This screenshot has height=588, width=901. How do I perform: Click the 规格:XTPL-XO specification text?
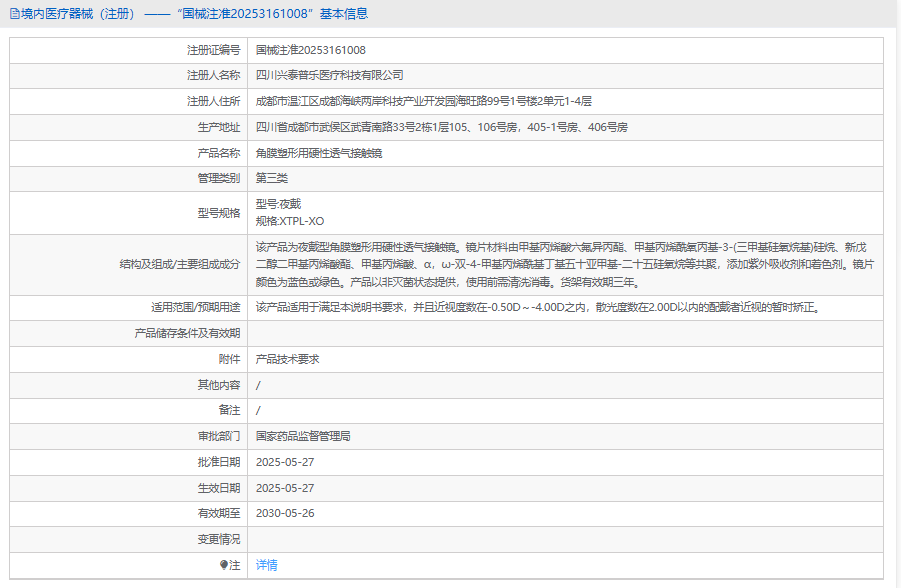click(290, 221)
